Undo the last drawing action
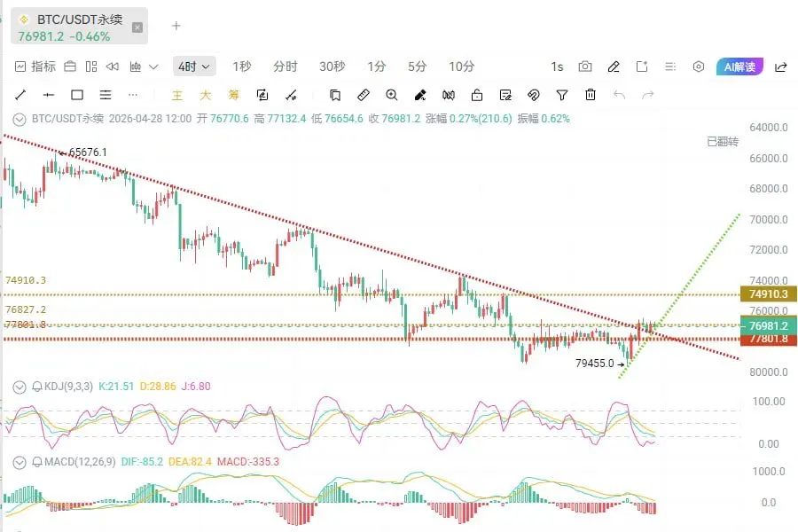 (x=619, y=95)
